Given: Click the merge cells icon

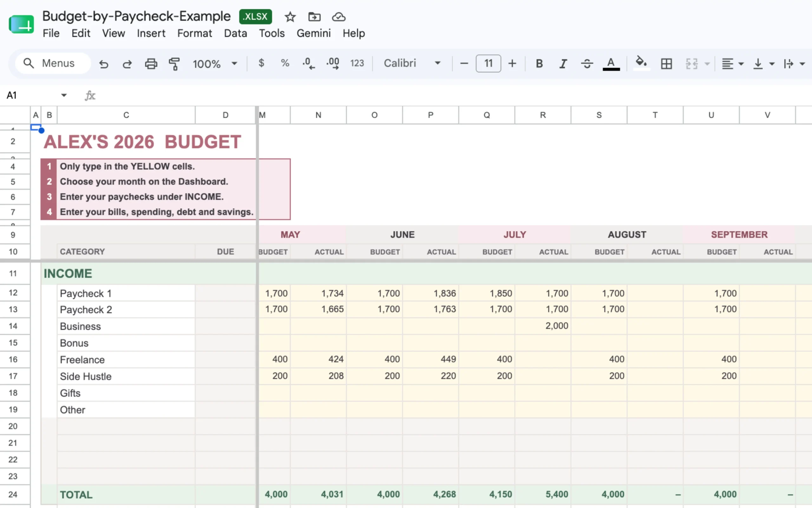Looking at the screenshot, I should pyautogui.click(x=691, y=63).
